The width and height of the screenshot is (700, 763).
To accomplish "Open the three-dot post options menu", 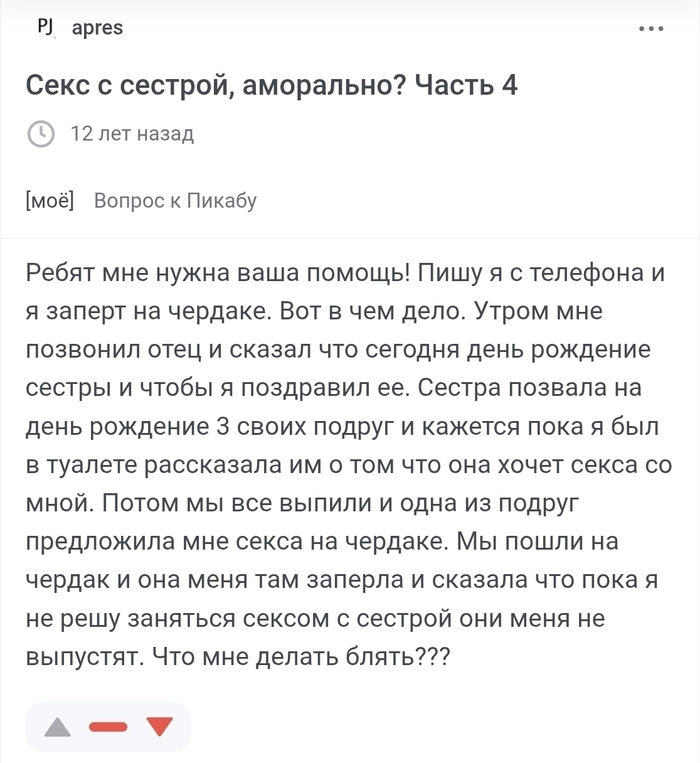I will point(651,29).
